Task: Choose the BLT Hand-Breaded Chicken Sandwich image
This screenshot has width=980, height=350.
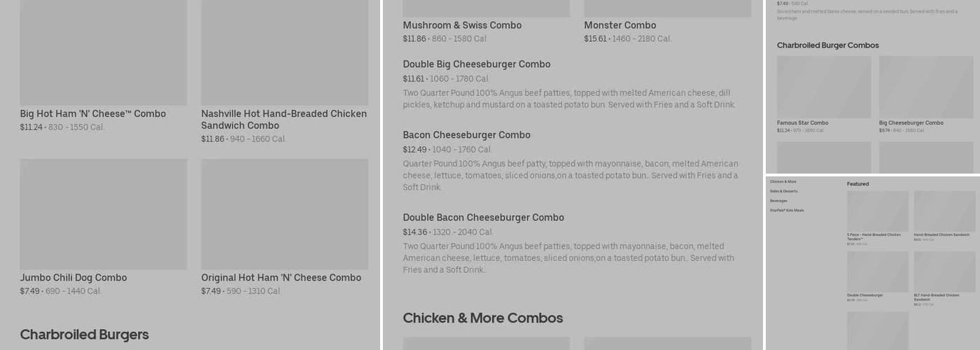Action: [x=944, y=272]
